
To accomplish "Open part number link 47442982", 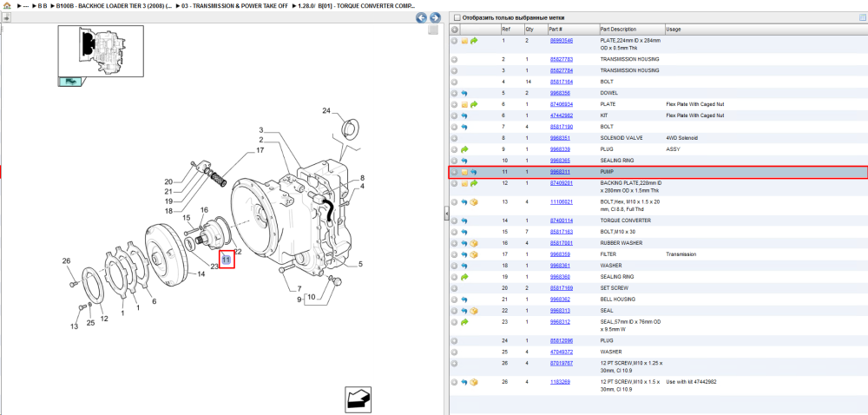I will [561, 115].
